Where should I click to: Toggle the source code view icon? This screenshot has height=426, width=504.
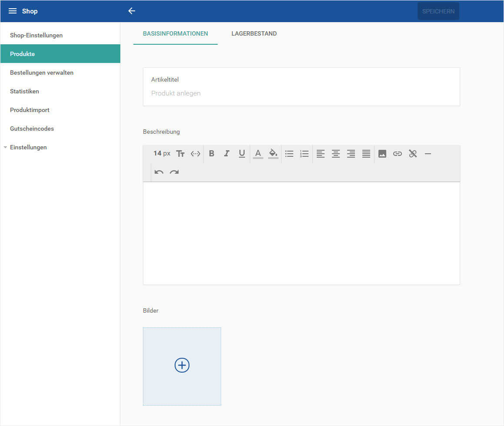coord(196,154)
